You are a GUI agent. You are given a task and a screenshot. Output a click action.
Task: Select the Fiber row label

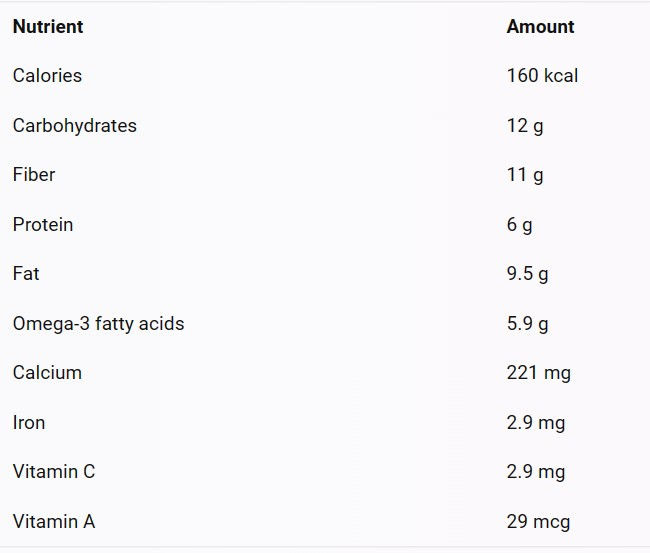tap(34, 174)
